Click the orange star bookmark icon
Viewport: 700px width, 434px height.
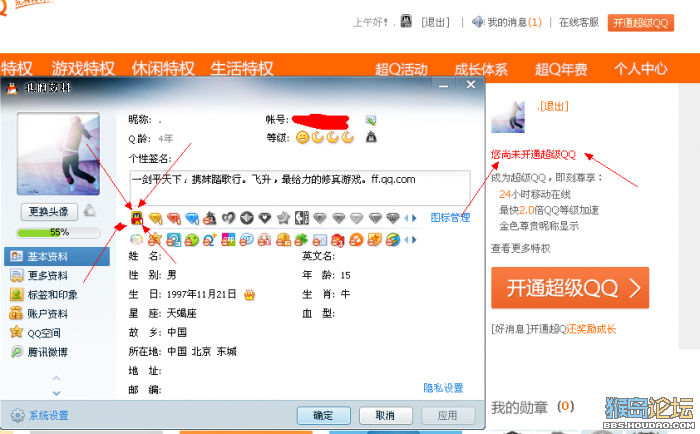click(x=375, y=240)
